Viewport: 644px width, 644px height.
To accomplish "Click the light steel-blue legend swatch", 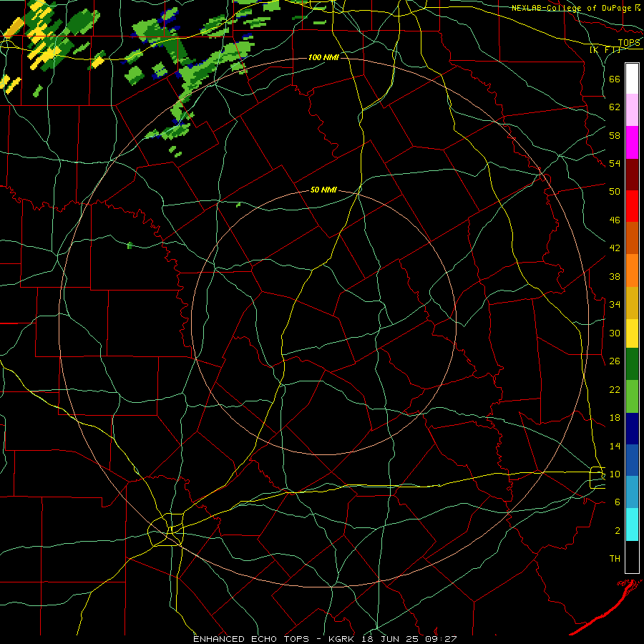I will (x=632, y=492).
